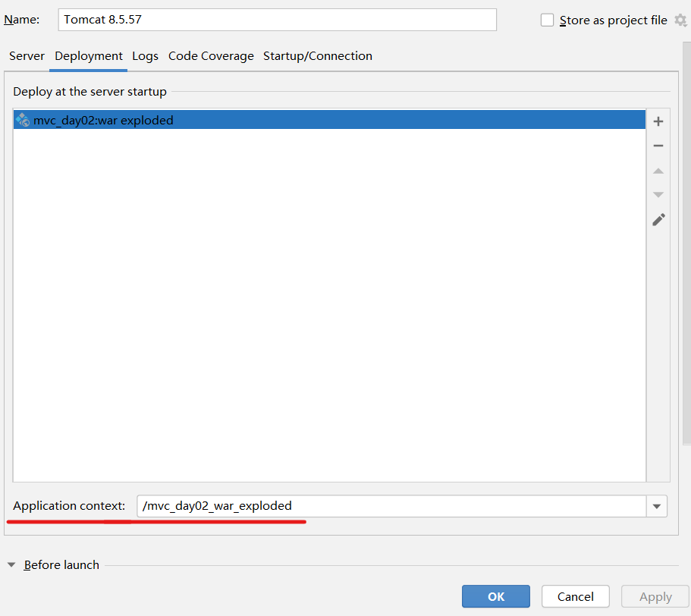Click the dialog's vertical scrollbar
The width and height of the screenshot is (691, 616).
[x=686, y=244]
